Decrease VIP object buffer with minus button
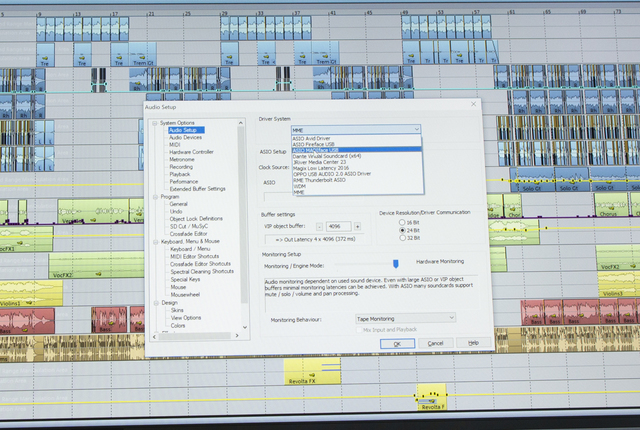This screenshot has width=640, height=430. [x=320, y=226]
